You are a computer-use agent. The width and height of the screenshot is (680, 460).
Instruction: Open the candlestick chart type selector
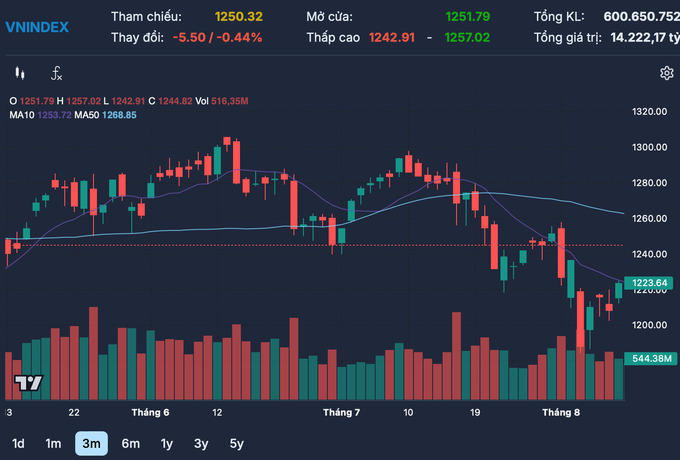pos(19,73)
